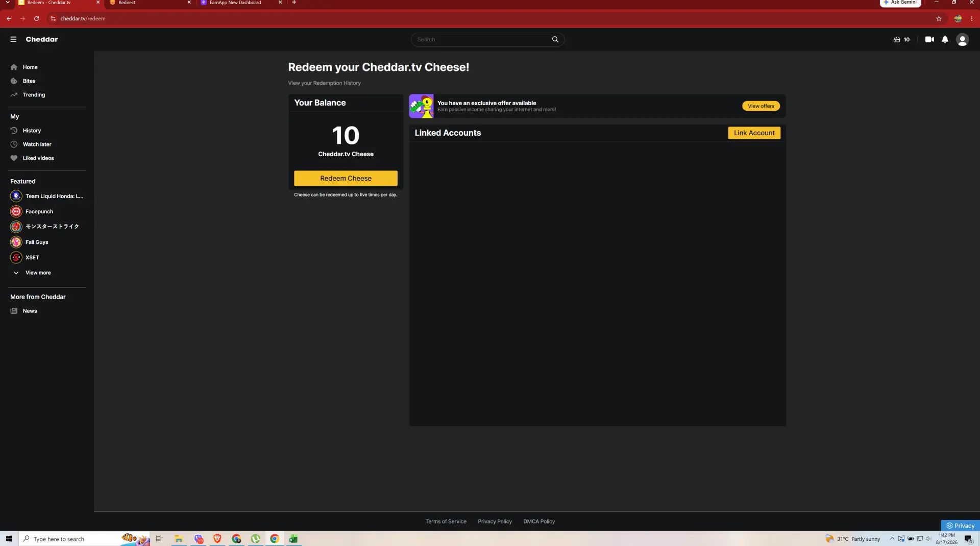This screenshot has height=546, width=980.
Task: Open the taskbar clock and date
Action: pyautogui.click(x=947, y=539)
